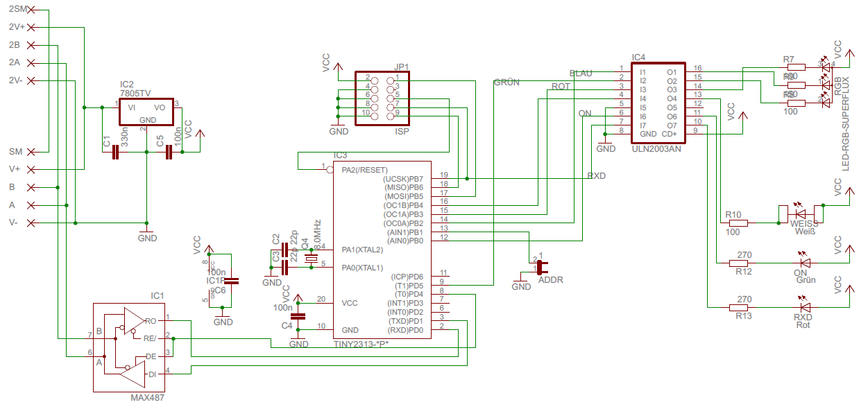Image resolution: width=868 pixels, height=409 pixels.
Task: Select the TINY2313 microcontroller body
Action: [382, 250]
